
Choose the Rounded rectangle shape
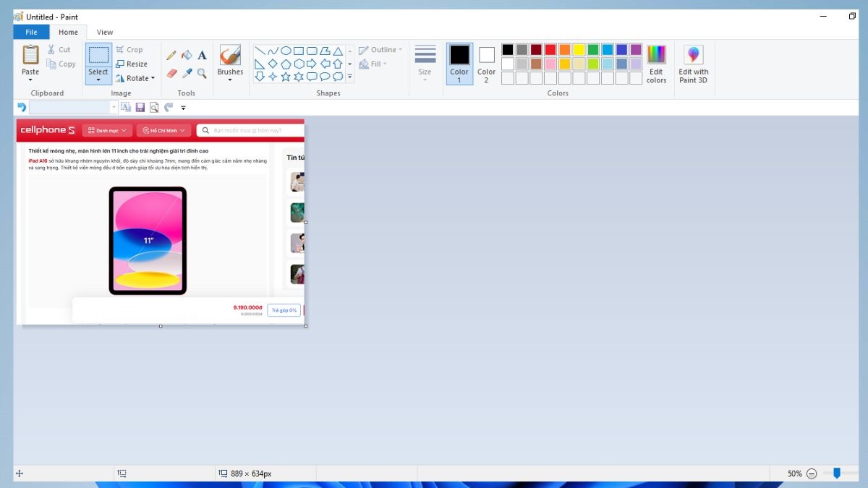312,51
